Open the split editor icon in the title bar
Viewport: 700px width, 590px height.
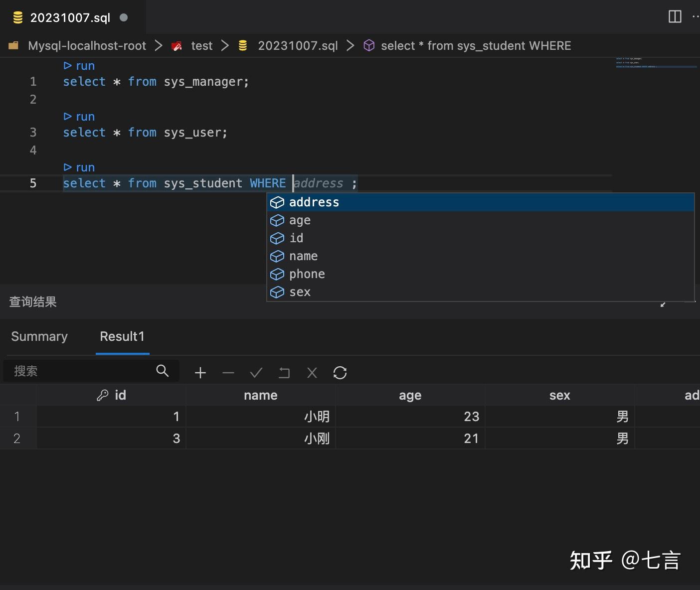pos(675,16)
